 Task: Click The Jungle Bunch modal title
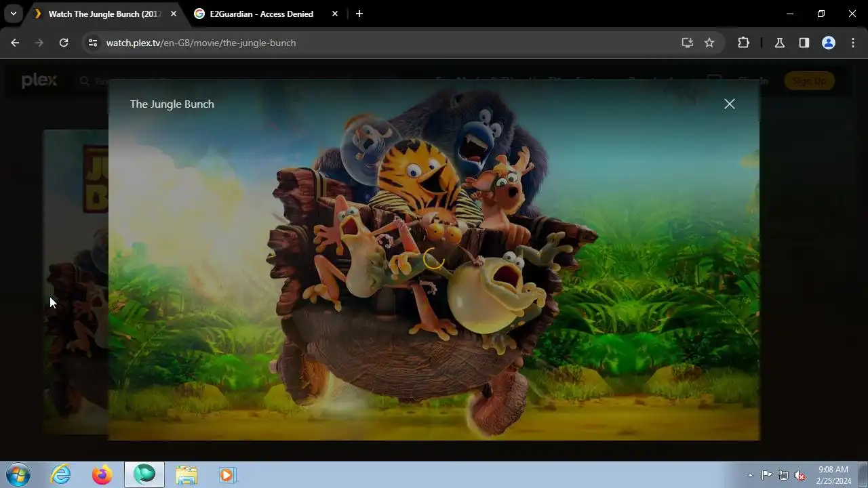click(172, 104)
